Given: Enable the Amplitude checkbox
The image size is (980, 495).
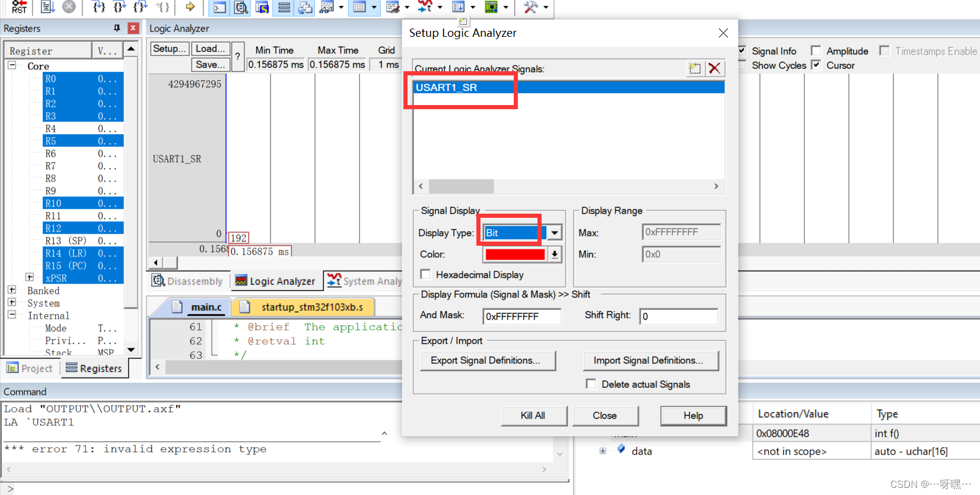Looking at the screenshot, I should (816, 50).
